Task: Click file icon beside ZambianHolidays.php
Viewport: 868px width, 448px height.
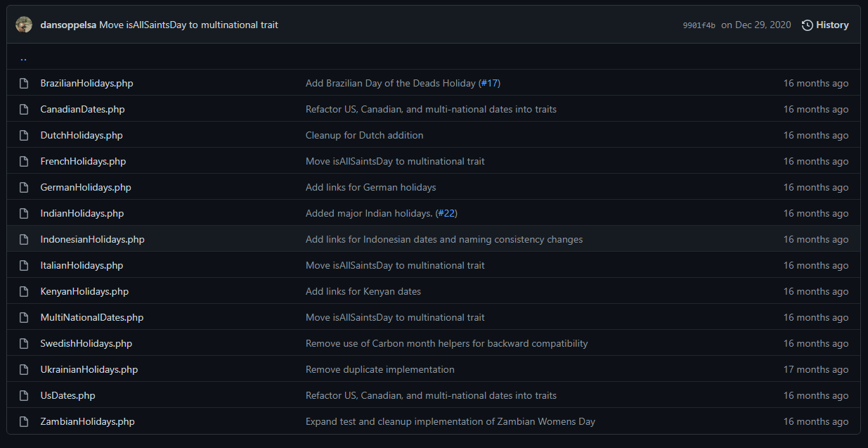Action: click(24, 421)
